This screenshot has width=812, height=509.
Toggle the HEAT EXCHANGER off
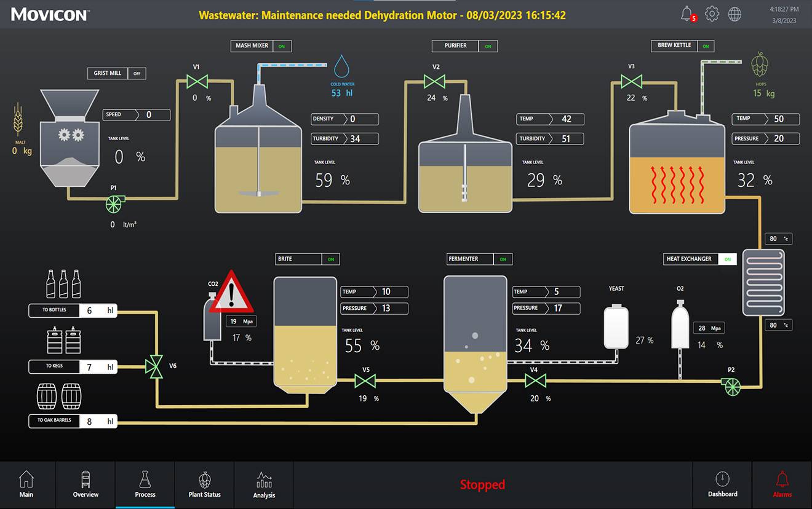coord(728,259)
